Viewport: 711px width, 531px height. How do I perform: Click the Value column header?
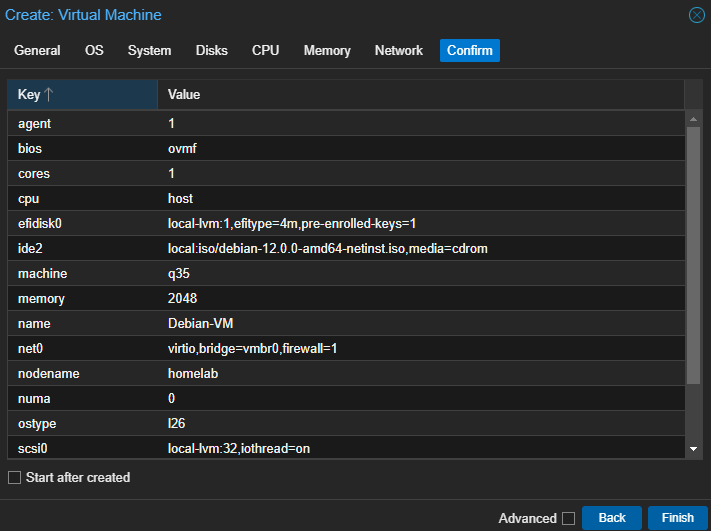pos(421,94)
